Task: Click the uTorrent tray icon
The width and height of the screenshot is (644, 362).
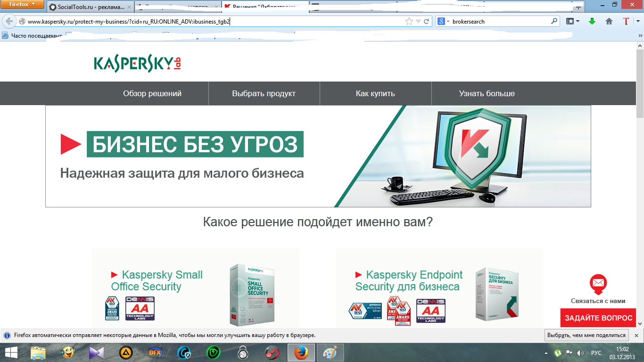Action: 558,353
